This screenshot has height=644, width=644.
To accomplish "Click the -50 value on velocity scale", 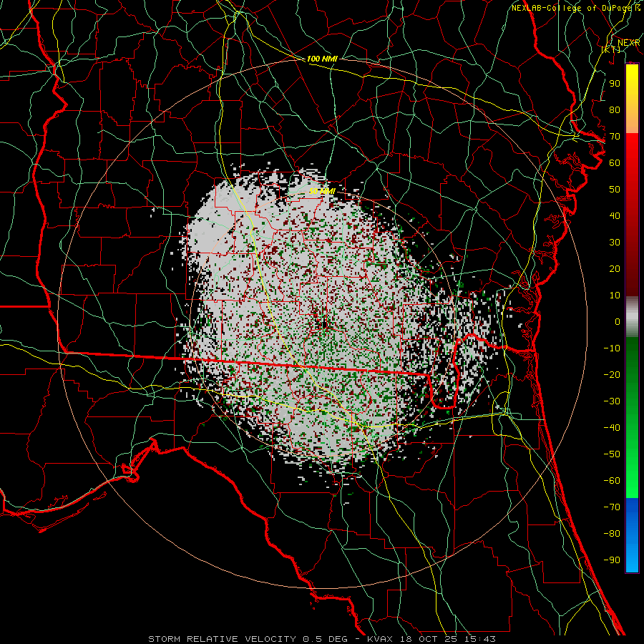I will point(612,454).
